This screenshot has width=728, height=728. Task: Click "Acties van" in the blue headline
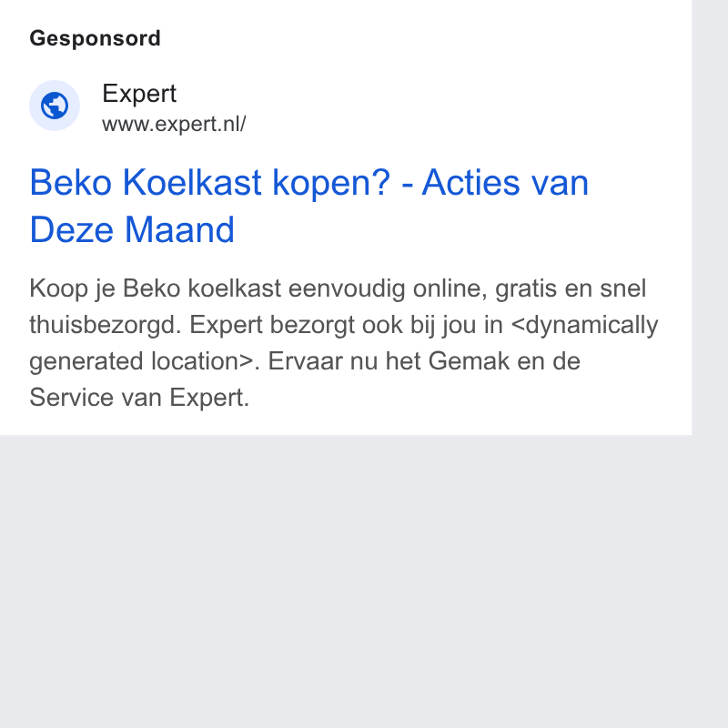click(505, 183)
